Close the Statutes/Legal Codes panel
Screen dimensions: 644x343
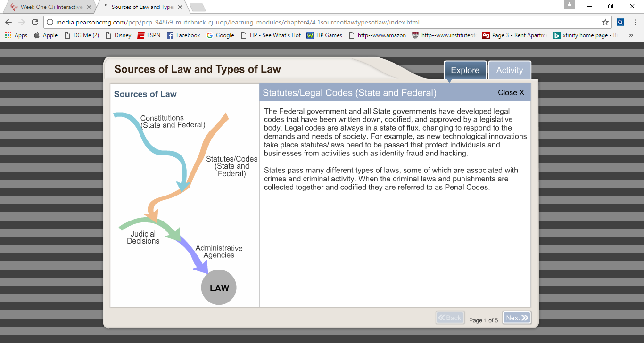[x=511, y=93]
